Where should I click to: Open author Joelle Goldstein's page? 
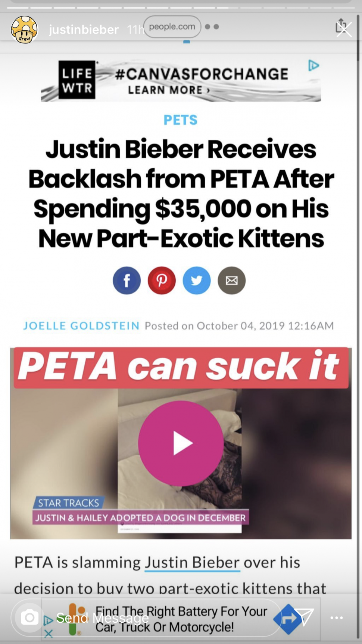pyautogui.click(x=81, y=326)
